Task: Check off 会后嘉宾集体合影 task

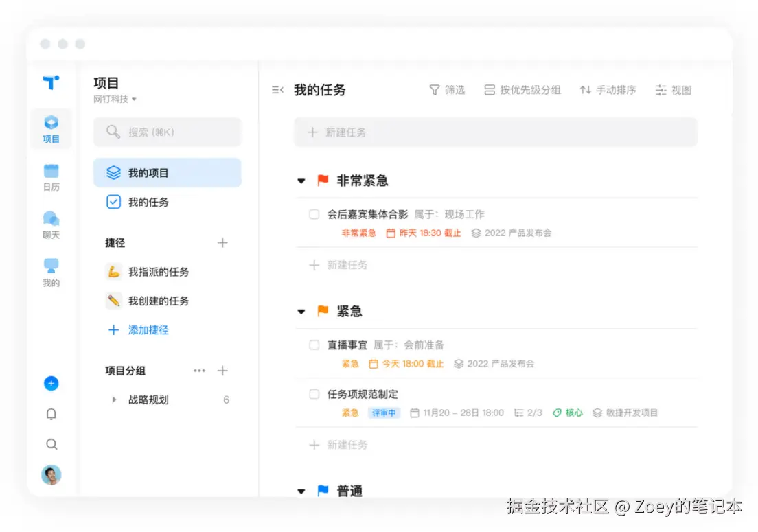Action: coord(314,214)
